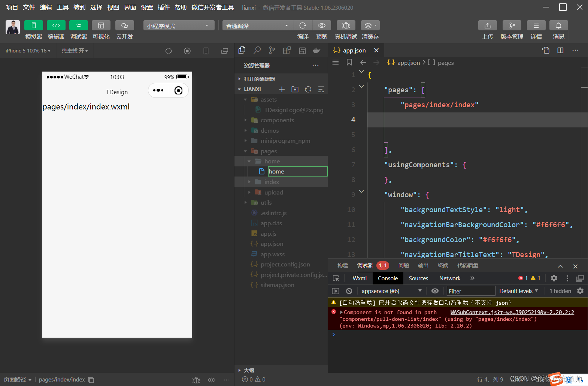Switch to the 终端 panel tab
The image size is (588, 386).
pyautogui.click(x=443, y=265)
